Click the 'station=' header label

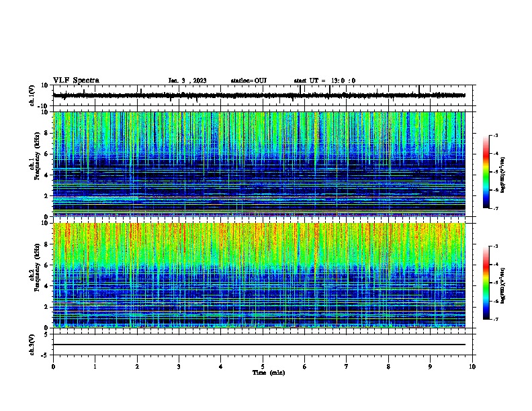click(242, 81)
